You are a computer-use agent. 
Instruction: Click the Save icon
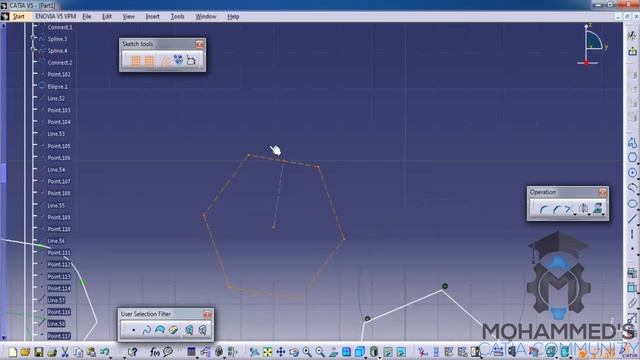(39, 352)
